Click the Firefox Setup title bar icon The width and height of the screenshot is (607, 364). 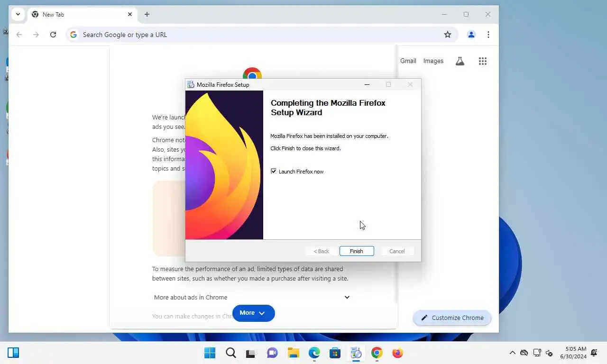coord(191,85)
